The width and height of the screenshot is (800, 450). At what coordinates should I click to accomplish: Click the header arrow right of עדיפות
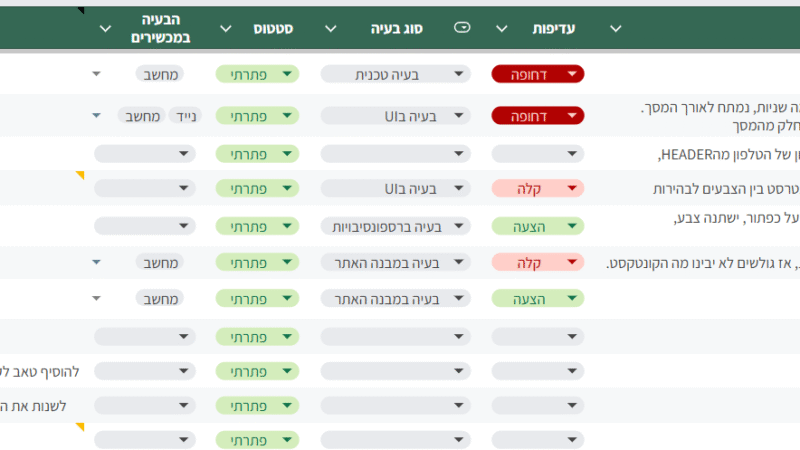[x=615, y=29]
